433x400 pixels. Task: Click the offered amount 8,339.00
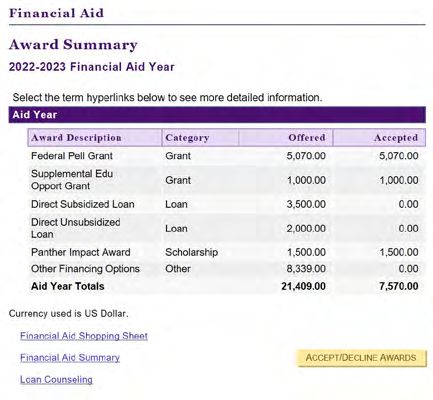306,269
